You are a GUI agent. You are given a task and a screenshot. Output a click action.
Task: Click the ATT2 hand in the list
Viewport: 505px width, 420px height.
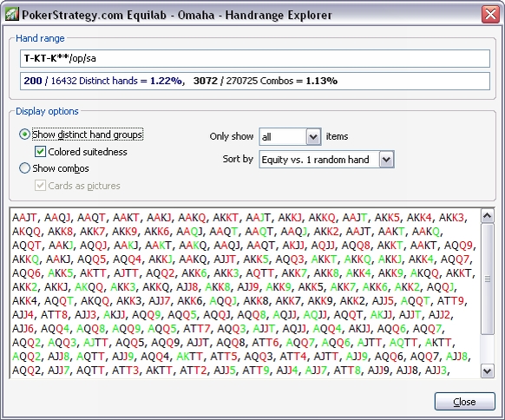(x=193, y=370)
